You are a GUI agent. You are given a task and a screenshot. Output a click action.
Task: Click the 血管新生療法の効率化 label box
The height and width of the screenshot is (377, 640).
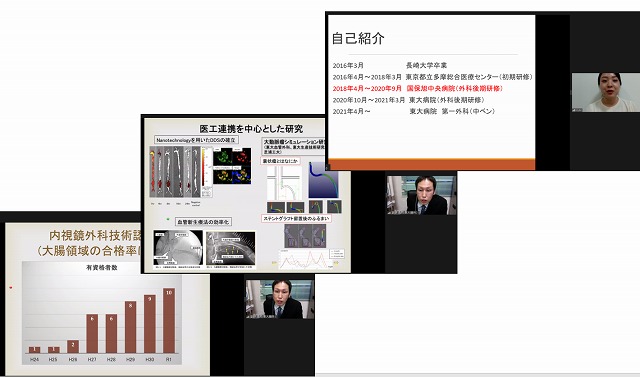204,222
